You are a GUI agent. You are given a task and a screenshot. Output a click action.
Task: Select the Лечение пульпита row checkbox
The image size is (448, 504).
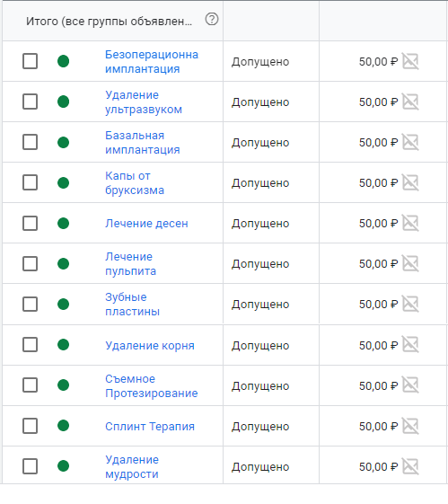click(x=30, y=263)
